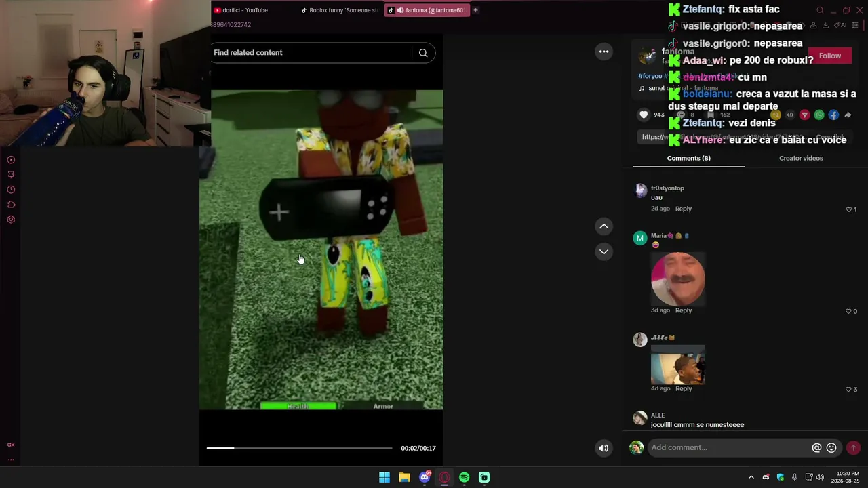Click the 00:02/00:17 video time label

[418, 448]
